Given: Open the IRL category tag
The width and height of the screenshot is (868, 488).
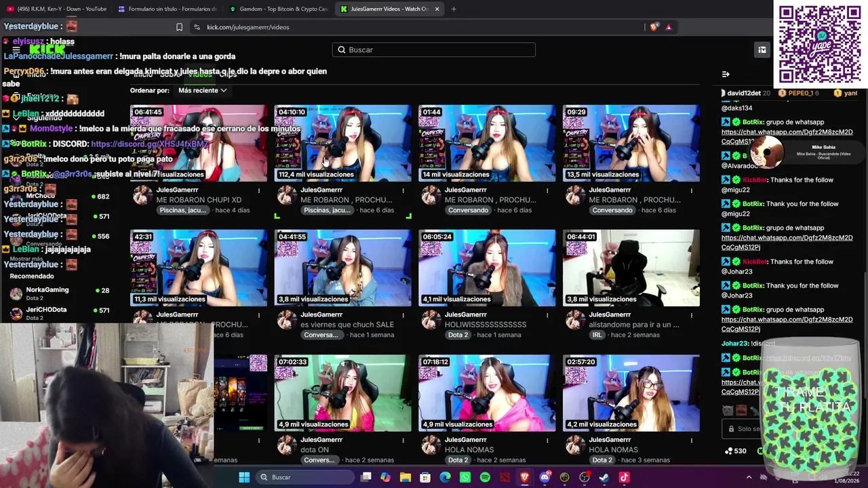Looking at the screenshot, I should 597,335.
